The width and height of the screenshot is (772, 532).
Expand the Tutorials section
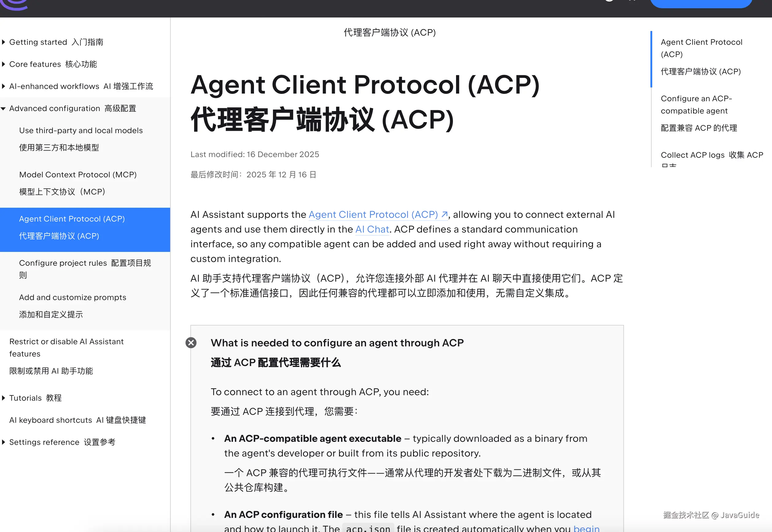pyautogui.click(x=3, y=398)
